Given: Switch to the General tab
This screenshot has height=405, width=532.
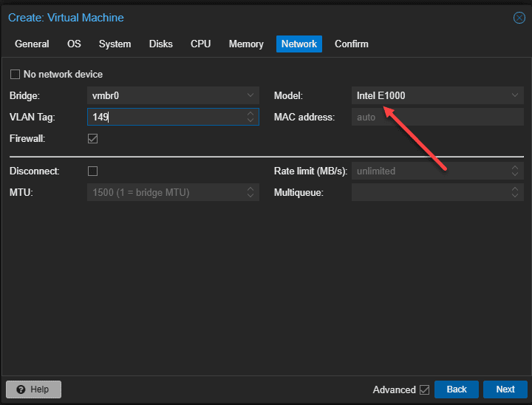Looking at the screenshot, I should (x=32, y=44).
